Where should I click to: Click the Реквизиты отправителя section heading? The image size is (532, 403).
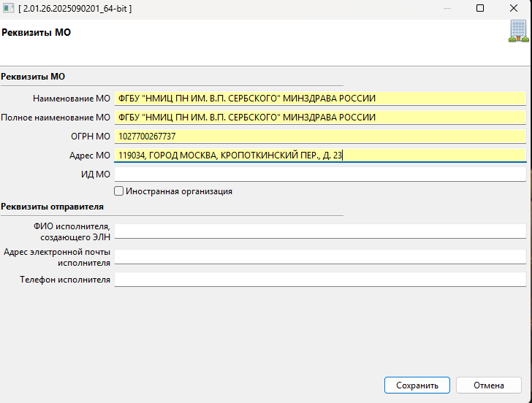point(53,207)
